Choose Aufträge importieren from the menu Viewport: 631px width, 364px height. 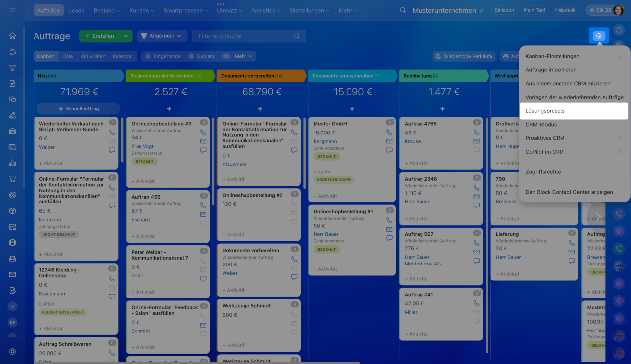(574, 70)
